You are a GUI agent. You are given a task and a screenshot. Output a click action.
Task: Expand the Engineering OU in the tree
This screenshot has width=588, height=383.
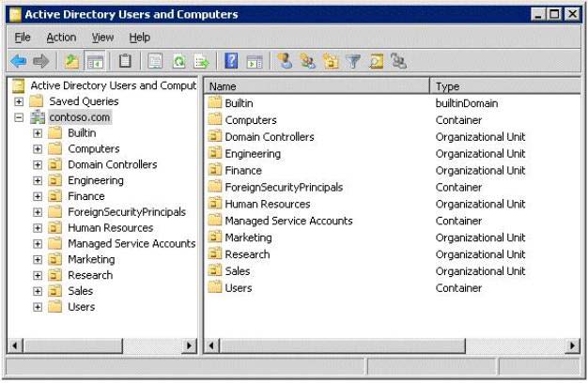[x=38, y=180]
